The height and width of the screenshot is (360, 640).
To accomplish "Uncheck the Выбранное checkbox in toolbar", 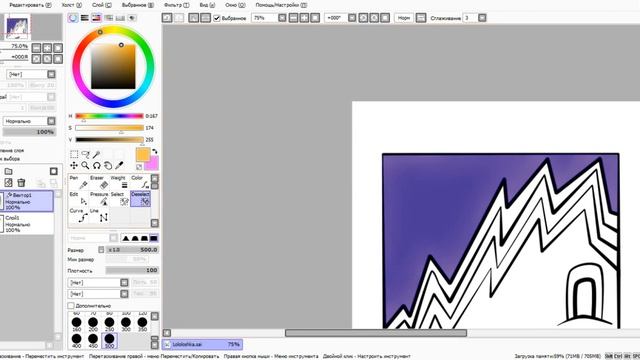I will (217, 18).
